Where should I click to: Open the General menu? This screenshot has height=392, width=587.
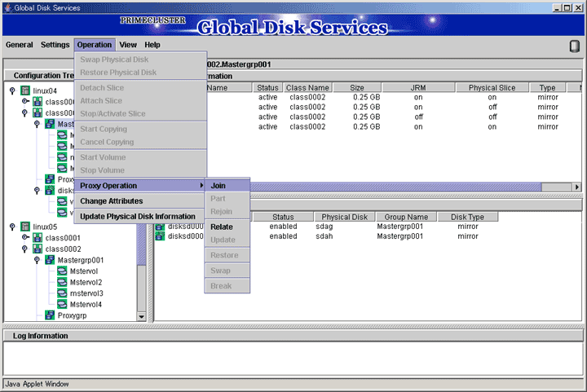coord(19,45)
